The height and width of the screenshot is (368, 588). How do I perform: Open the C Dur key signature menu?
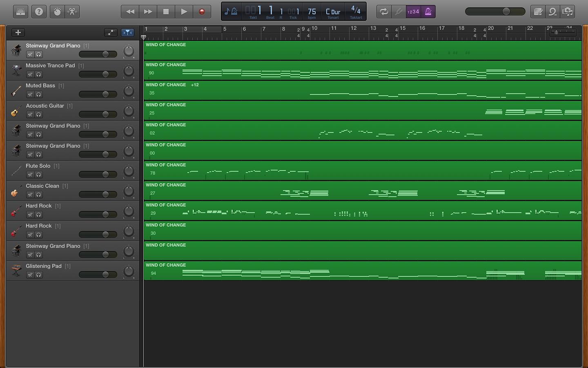[333, 12]
